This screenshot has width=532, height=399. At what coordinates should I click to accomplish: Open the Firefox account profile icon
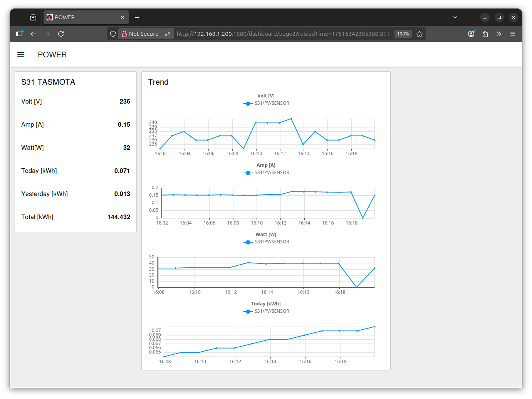[471, 34]
